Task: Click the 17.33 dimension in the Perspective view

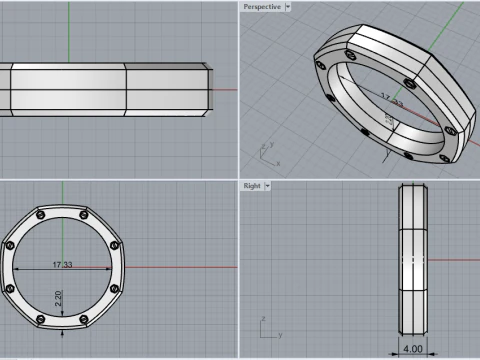Action: pos(392,100)
